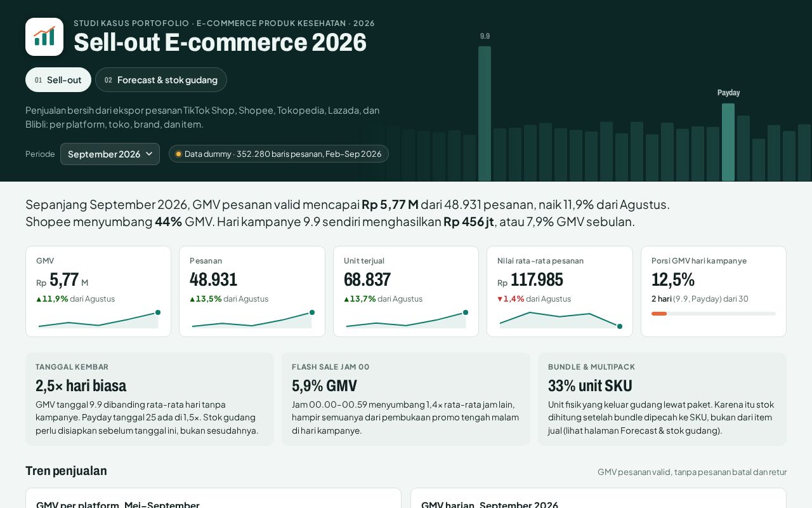Click the average order value 117.985

537,280
